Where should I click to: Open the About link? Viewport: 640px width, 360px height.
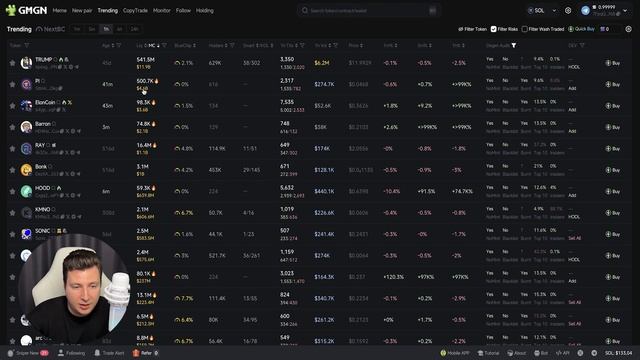[517, 353]
